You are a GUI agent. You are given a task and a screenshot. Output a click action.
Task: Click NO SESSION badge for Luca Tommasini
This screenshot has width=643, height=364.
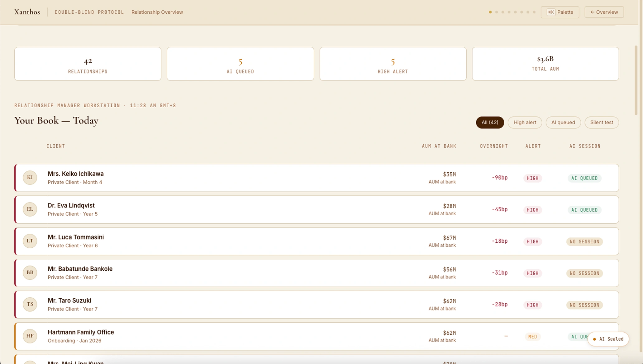point(584,242)
